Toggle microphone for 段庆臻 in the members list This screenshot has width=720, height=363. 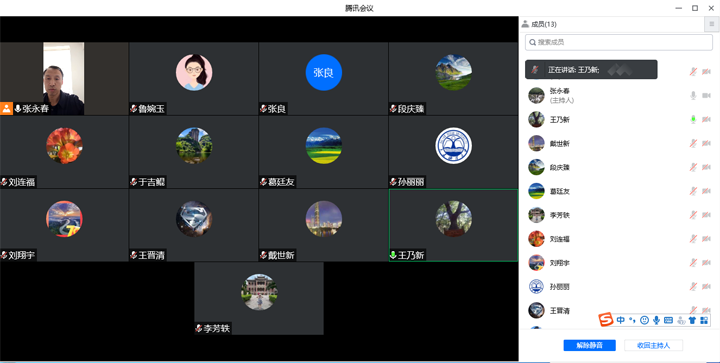(693, 167)
